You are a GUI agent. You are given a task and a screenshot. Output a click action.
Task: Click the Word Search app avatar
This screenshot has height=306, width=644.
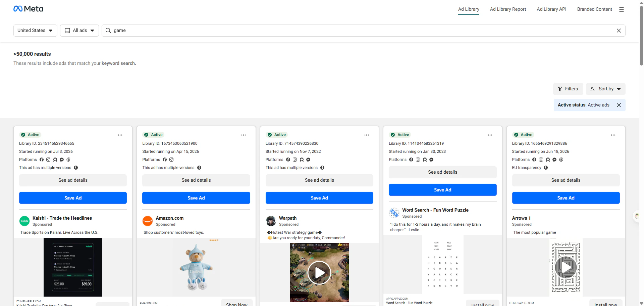click(x=394, y=213)
